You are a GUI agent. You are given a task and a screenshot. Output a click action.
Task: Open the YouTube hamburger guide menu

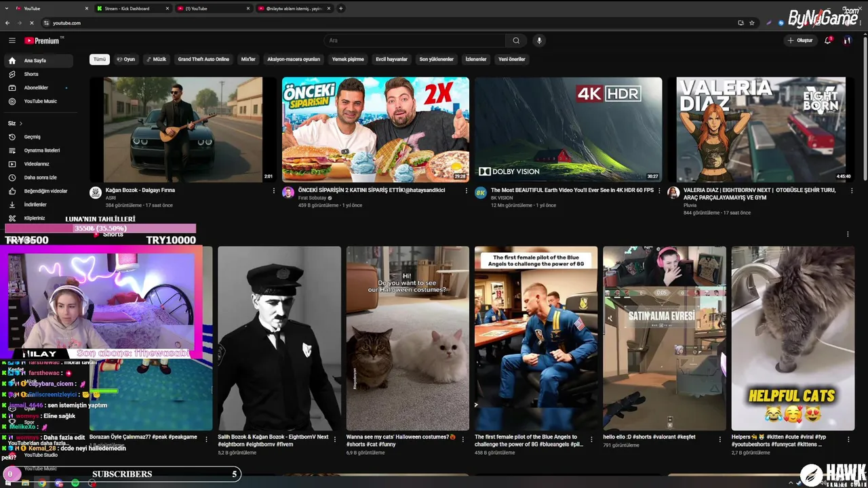[x=12, y=41]
